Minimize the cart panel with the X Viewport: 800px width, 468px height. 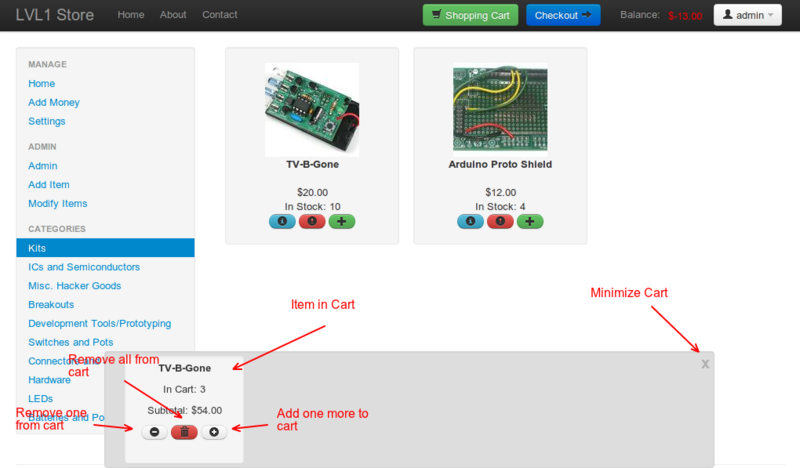[x=705, y=364]
